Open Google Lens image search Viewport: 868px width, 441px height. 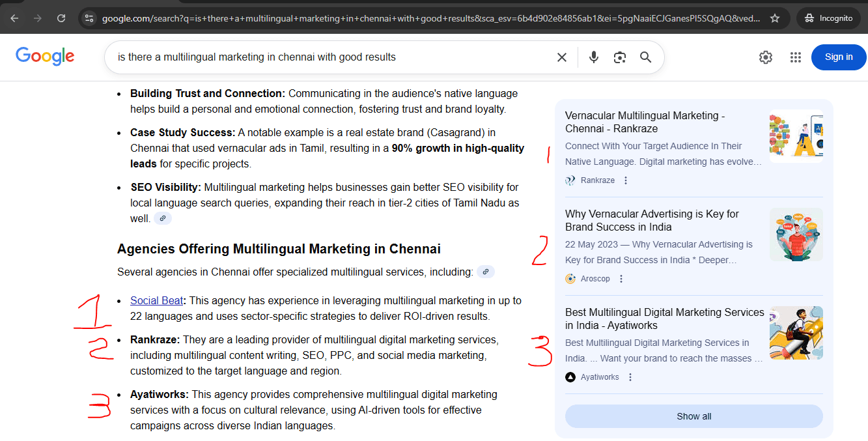coord(619,57)
